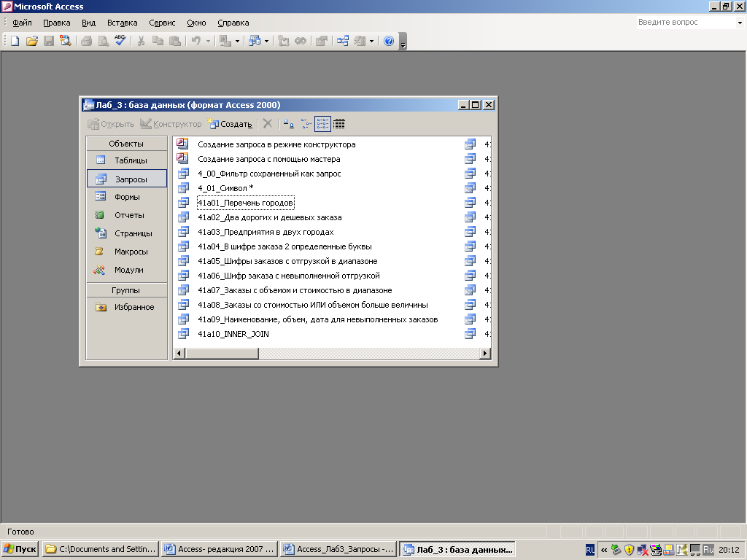The height and width of the screenshot is (560, 747).
Task: Select the Модули objects category
Action: (x=127, y=270)
